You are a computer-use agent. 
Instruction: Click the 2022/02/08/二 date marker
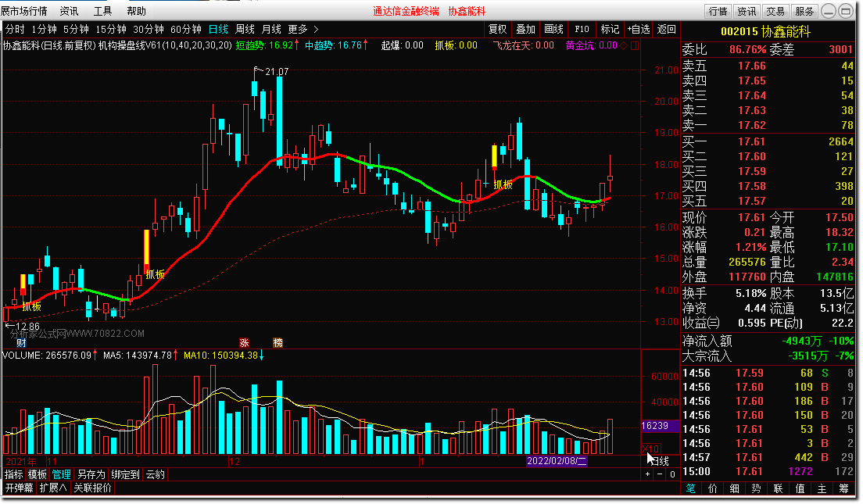point(557,461)
